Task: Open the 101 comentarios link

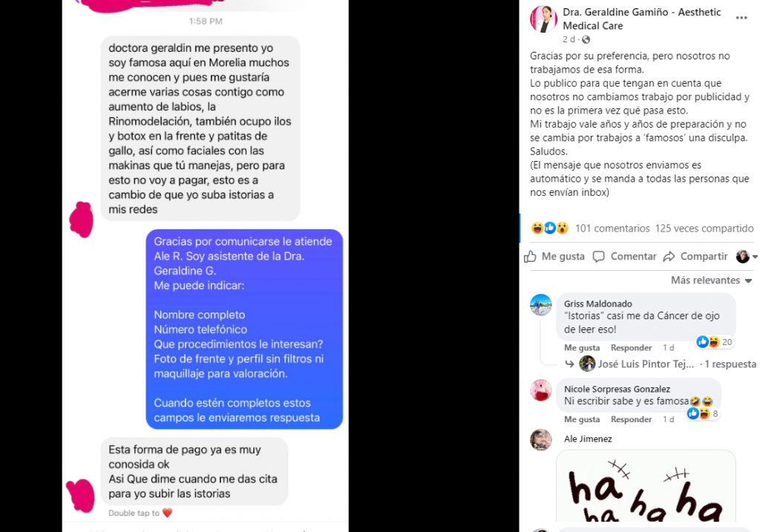Action: click(612, 229)
